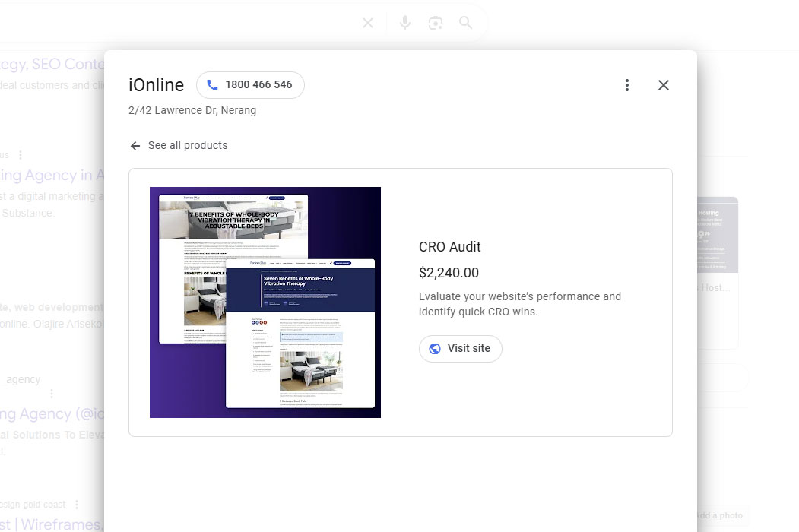Click the Visit site button
This screenshot has width=799, height=532.
[460, 349]
